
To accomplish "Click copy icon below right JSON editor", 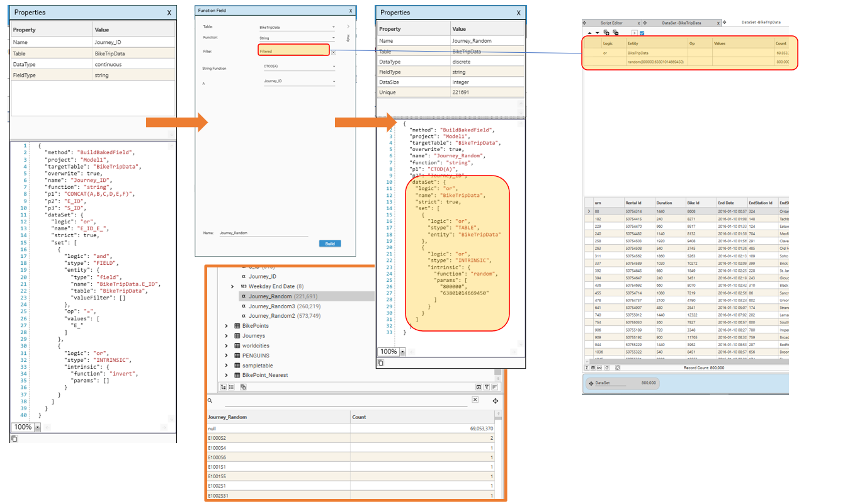I will pyautogui.click(x=380, y=363).
